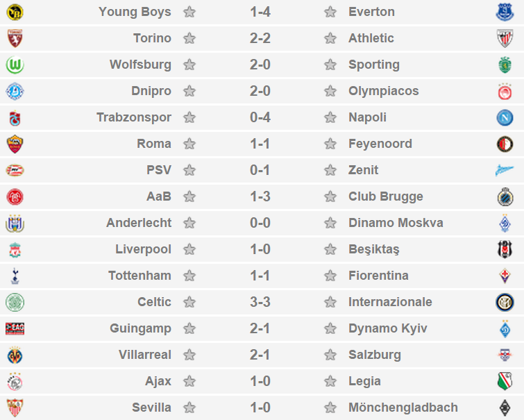Viewport: 524px width, 420px height.
Task: Click the Napoli team badge
Action: click(x=505, y=117)
